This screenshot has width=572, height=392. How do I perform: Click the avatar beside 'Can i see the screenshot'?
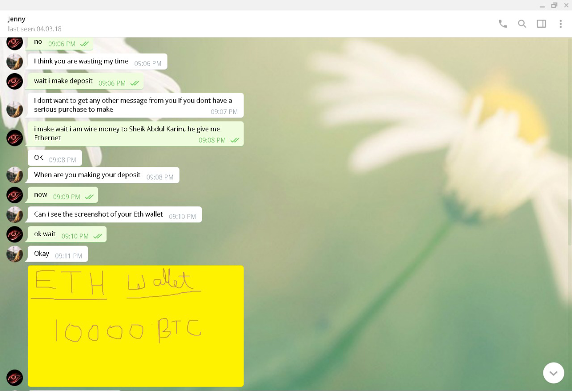(15, 214)
